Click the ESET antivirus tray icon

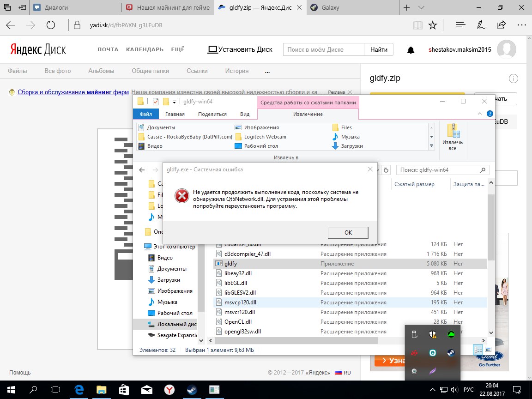433,353
